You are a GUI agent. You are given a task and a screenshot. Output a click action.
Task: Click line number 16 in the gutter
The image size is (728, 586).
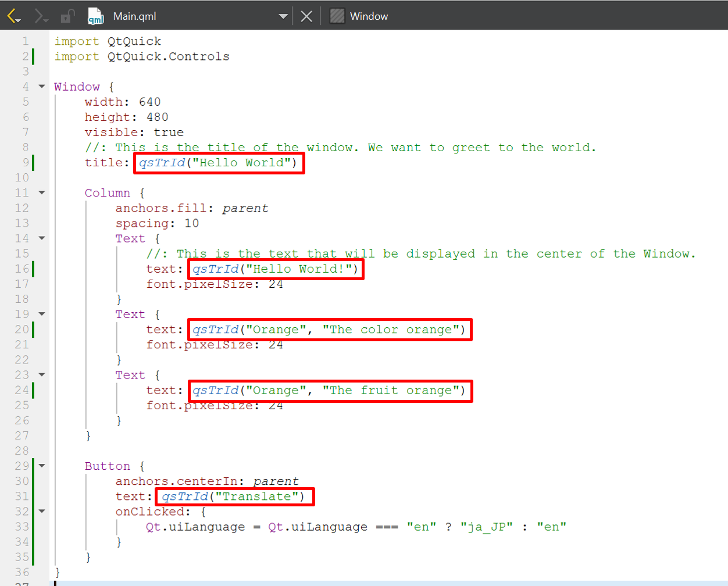point(22,269)
